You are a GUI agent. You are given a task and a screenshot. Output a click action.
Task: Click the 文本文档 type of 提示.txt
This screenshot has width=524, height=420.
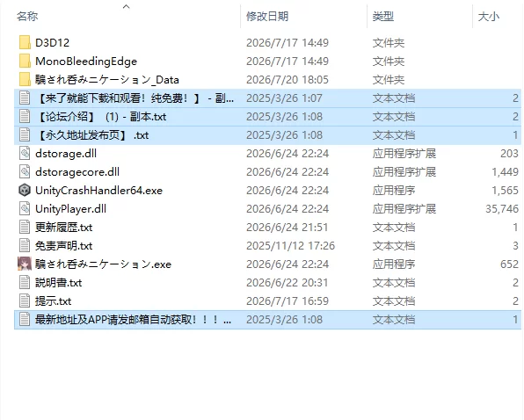click(x=394, y=301)
